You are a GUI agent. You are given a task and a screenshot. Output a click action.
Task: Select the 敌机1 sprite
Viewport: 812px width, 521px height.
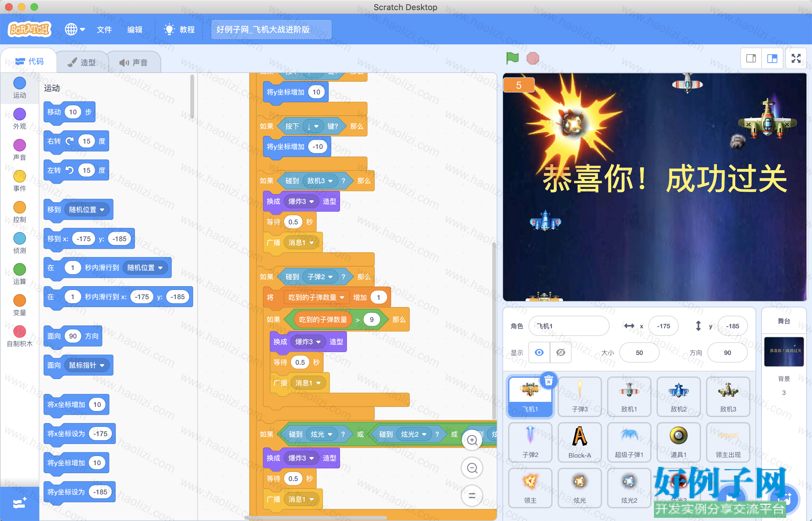pos(629,396)
